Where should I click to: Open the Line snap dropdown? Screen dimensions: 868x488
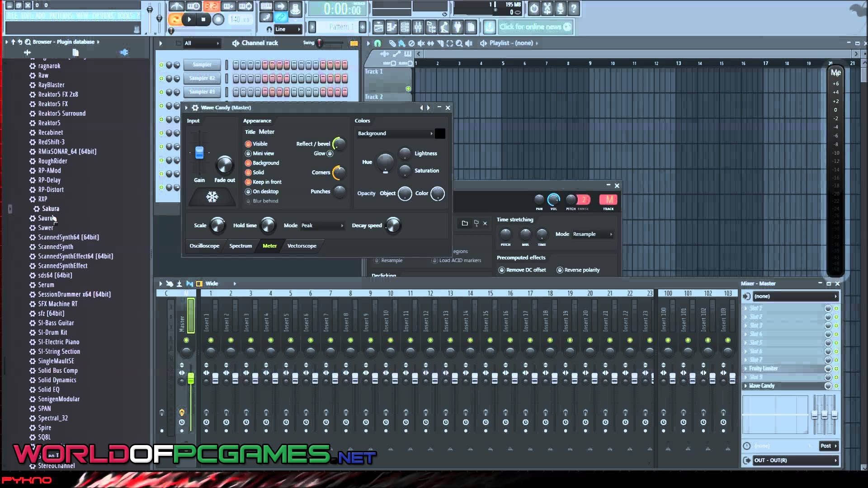pyautogui.click(x=288, y=29)
